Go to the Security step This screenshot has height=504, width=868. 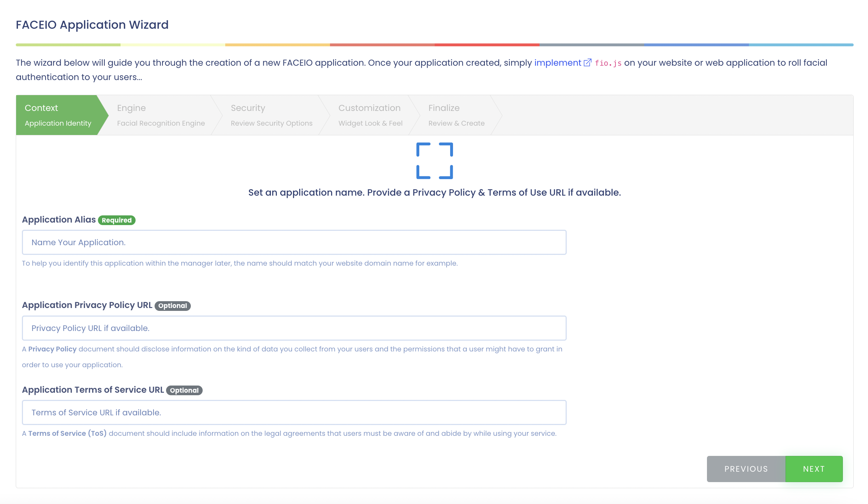click(x=272, y=115)
